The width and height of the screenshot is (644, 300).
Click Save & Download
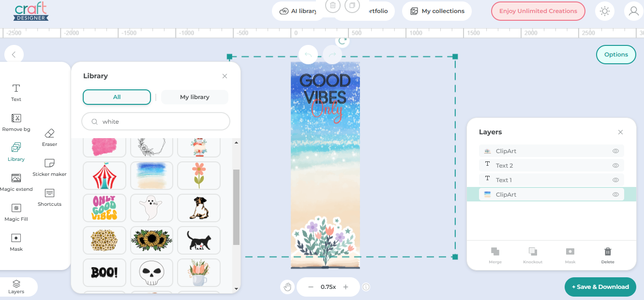(x=600, y=287)
